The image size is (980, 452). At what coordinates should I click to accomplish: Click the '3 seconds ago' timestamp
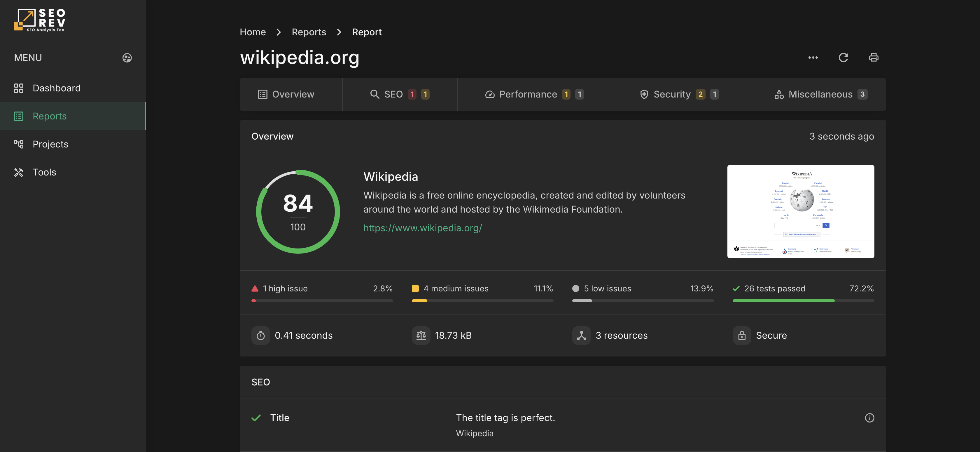point(841,136)
